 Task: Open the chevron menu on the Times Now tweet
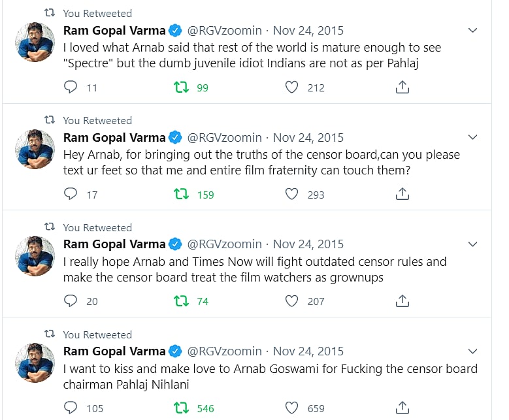pos(474,245)
